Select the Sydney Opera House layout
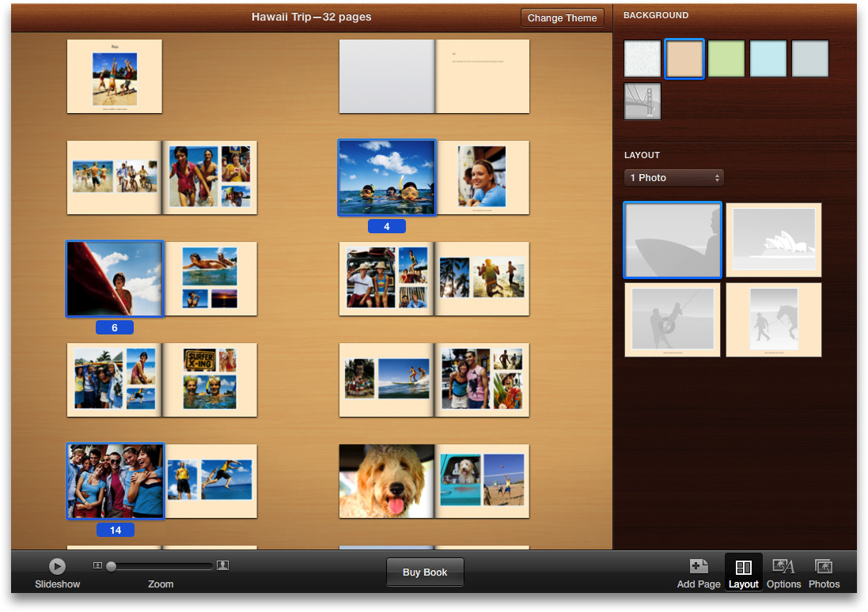Screen dimensions: 868x612 774,240
